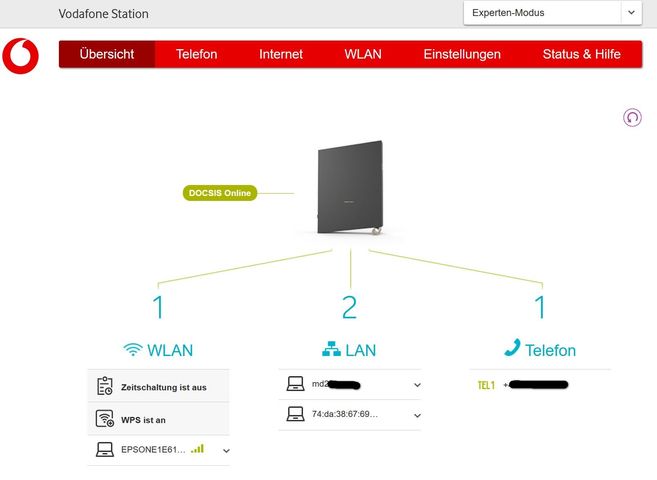657x480 pixels.
Task: Click the LAN section heading
Action: pos(349,350)
